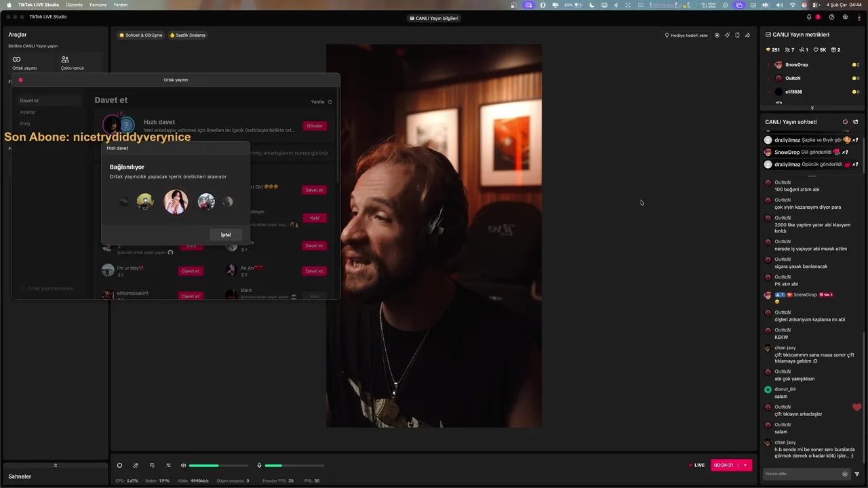
Task: Click donut_89 username in chat
Action: (x=785, y=390)
